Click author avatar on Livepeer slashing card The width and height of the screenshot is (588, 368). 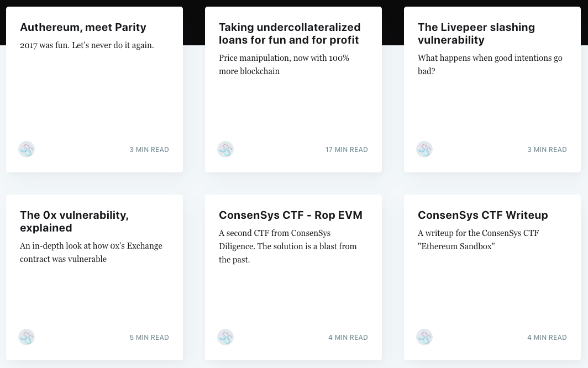(x=424, y=149)
